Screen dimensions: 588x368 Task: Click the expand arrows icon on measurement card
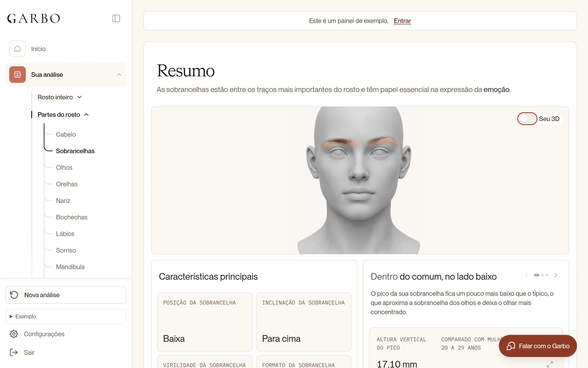(550, 364)
